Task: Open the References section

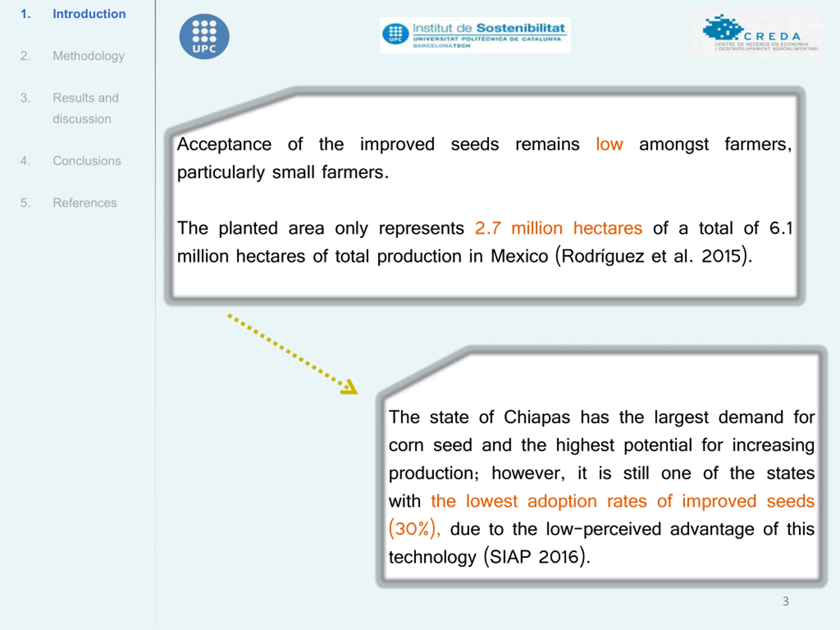Action: 85,203
